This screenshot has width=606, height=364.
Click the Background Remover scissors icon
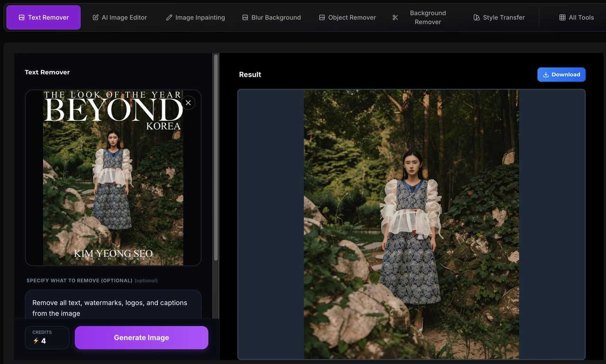[395, 17]
